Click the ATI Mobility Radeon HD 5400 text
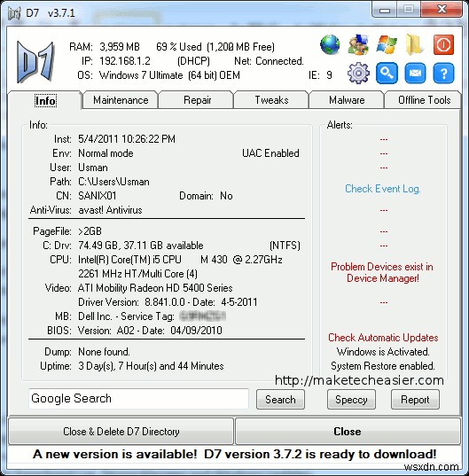The width and height of the screenshot is (469, 476). coord(155,288)
